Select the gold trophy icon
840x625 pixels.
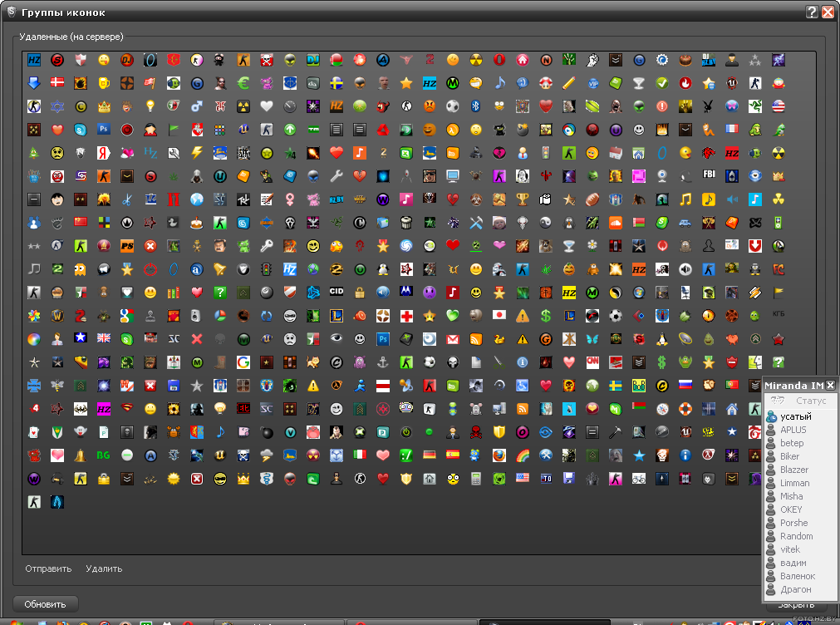coord(523,199)
